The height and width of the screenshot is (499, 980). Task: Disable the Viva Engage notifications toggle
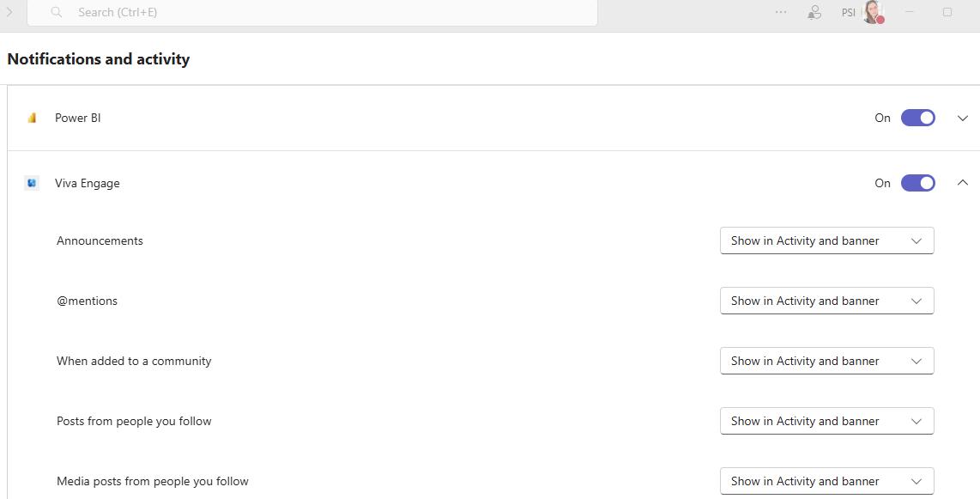917,183
